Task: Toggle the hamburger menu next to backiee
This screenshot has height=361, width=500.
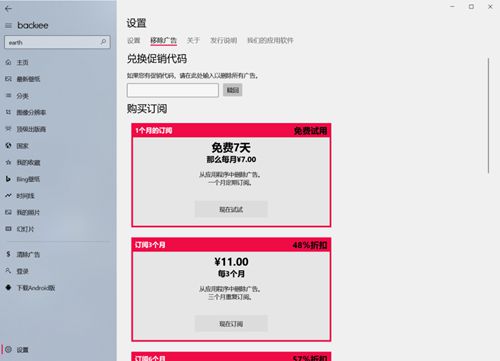Action: coord(8,25)
